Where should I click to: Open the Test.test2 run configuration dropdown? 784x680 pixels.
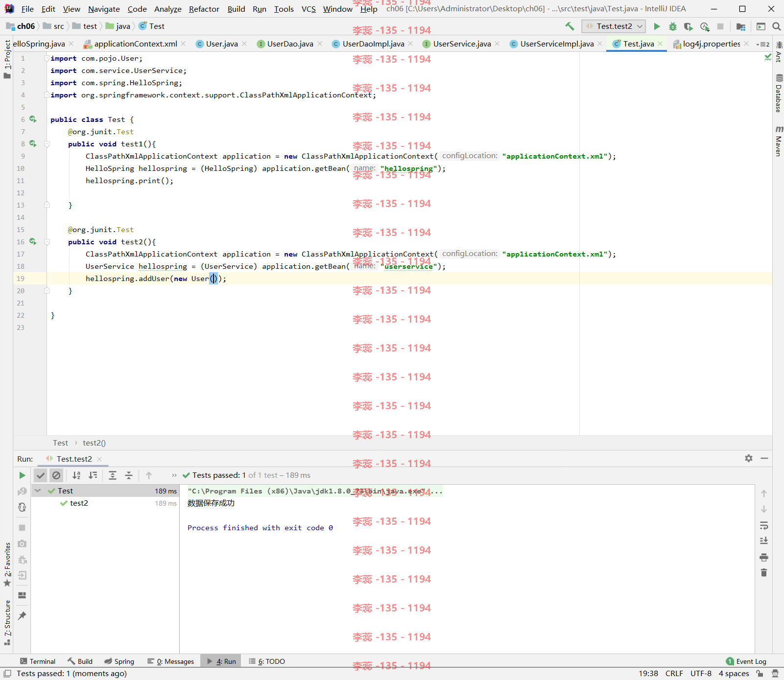(614, 26)
